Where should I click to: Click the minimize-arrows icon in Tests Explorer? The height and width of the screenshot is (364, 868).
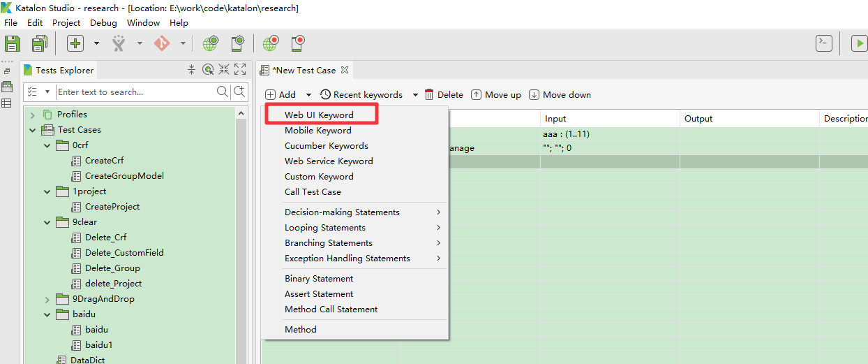[x=224, y=69]
